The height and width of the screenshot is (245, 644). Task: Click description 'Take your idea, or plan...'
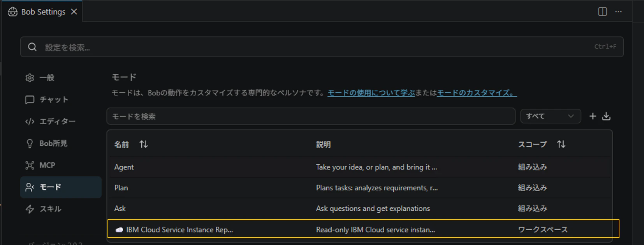coord(377,167)
